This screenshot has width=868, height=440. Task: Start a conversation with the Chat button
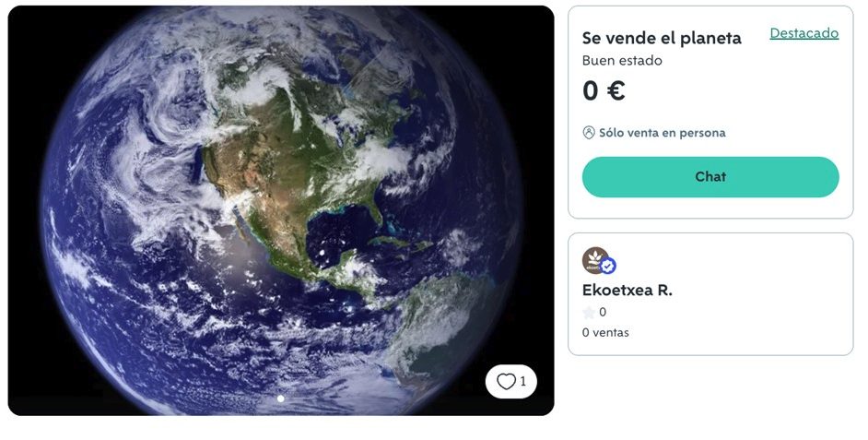pos(710,177)
